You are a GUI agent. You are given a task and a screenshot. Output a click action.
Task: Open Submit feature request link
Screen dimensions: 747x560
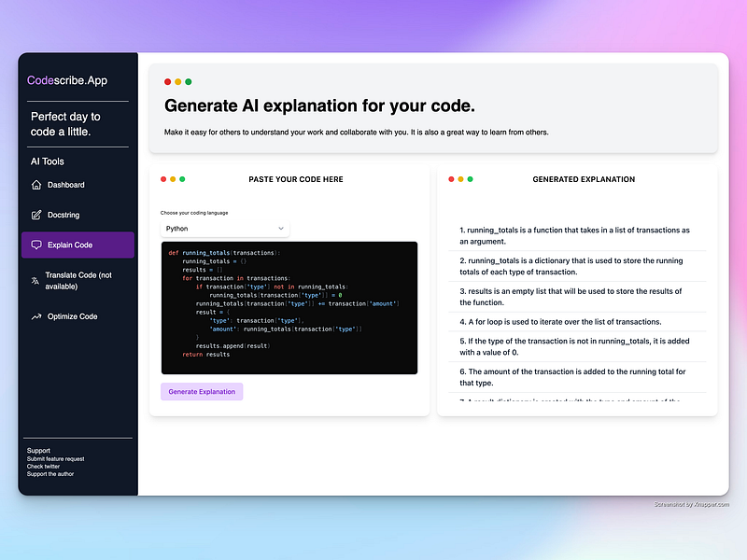point(56,458)
